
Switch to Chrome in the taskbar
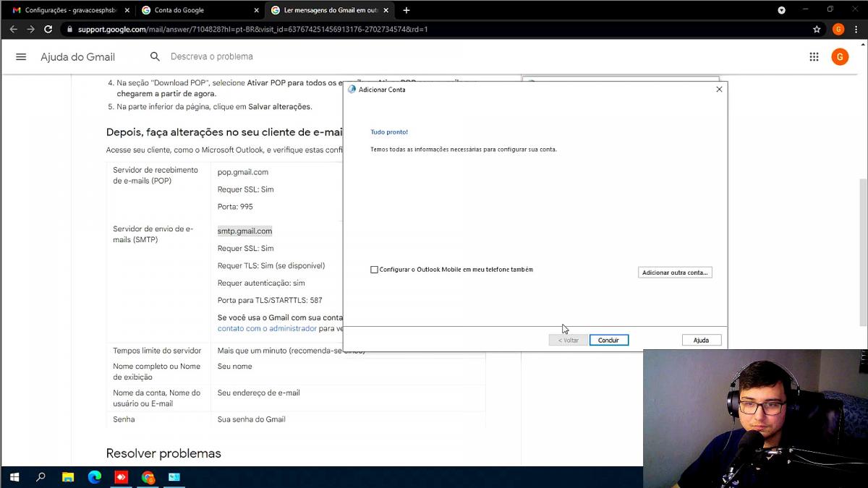click(148, 477)
